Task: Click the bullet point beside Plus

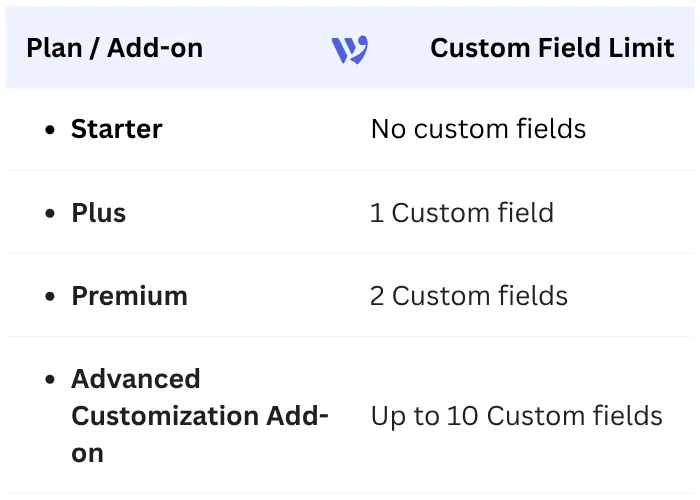Action: click(x=50, y=214)
